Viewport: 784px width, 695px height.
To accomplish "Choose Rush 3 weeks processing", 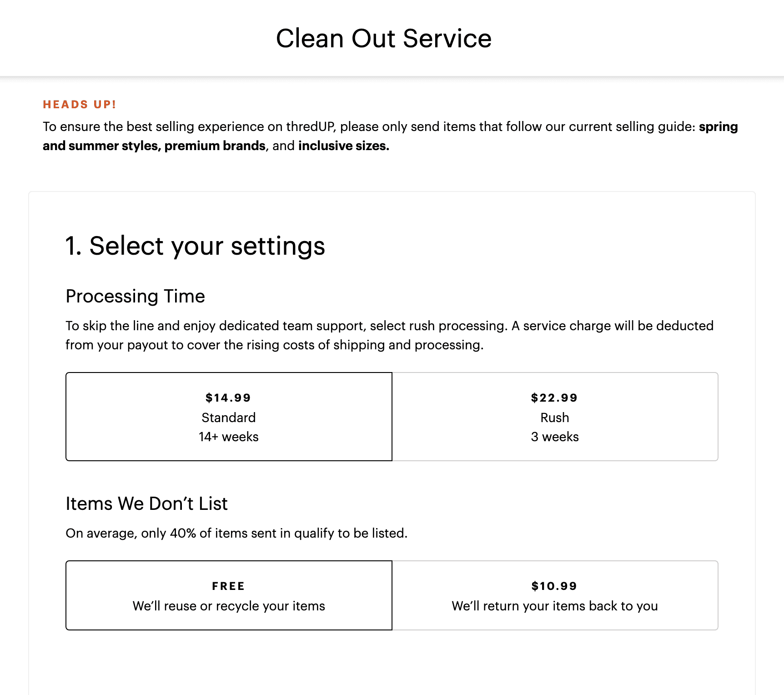I will (555, 417).
